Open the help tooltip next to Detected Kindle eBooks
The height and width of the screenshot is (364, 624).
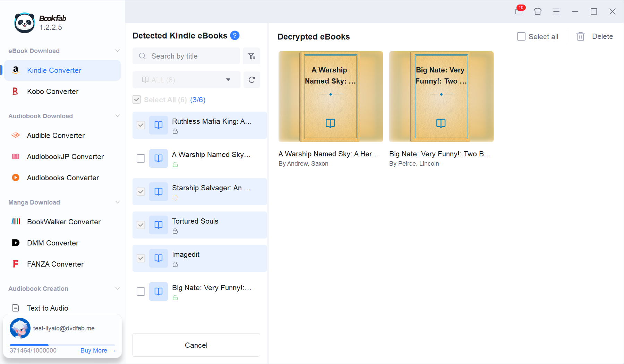[234, 35]
